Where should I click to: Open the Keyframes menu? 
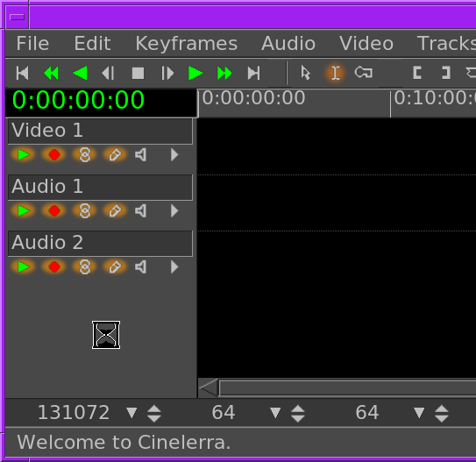click(x=186, y=44)
